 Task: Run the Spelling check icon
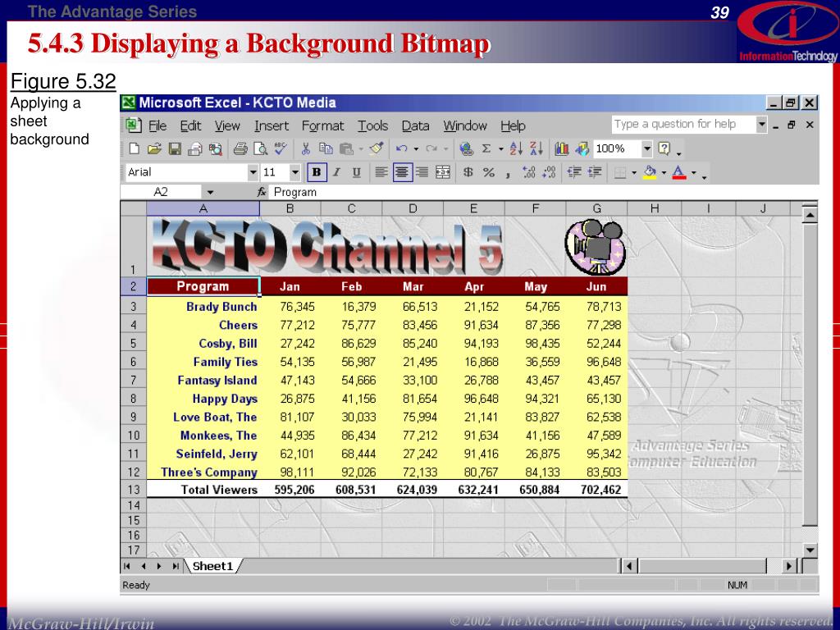point(281,149)
